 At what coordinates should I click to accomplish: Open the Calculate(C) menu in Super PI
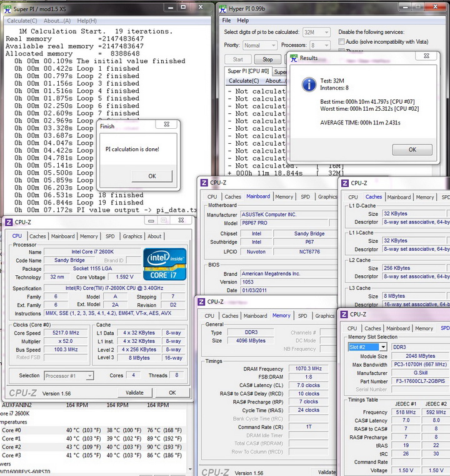22,21
